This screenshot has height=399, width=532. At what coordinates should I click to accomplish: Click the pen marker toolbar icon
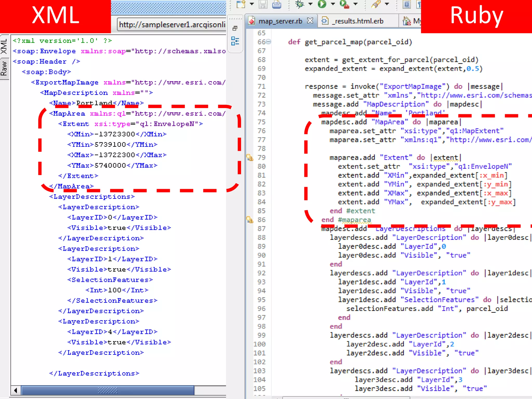tap(376, 4)
